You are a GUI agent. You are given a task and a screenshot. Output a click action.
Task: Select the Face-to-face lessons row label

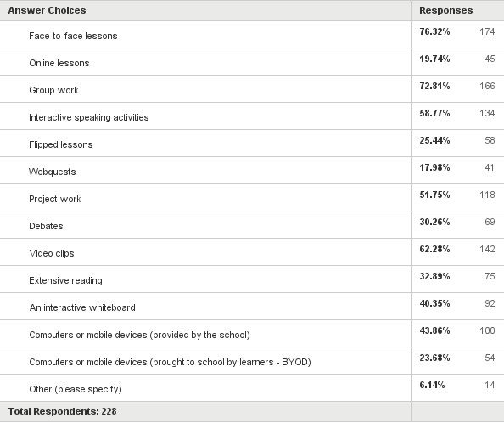point(73,36)
